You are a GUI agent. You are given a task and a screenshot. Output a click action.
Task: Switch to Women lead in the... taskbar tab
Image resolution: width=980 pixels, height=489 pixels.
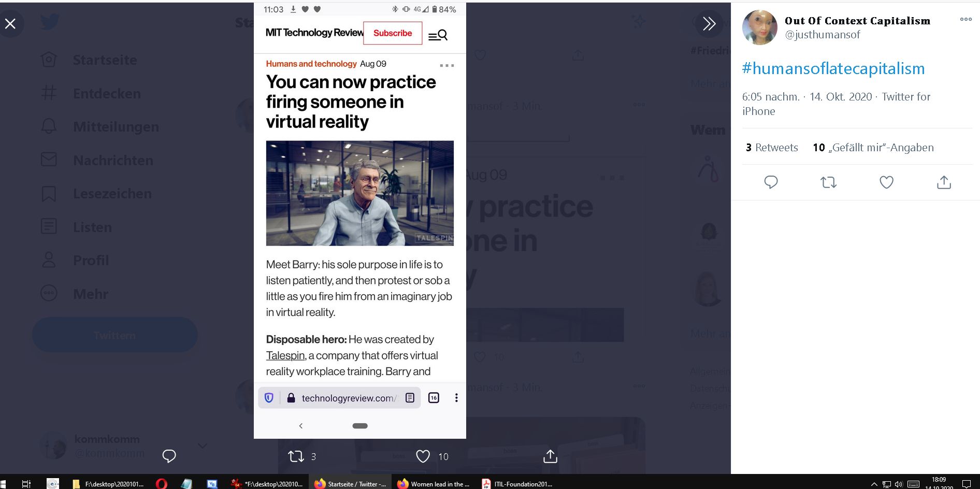tap(433, 484)
